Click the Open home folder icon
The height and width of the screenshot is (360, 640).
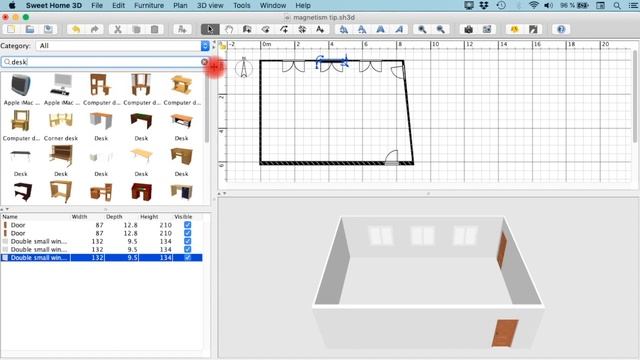[x=29, y=29]
